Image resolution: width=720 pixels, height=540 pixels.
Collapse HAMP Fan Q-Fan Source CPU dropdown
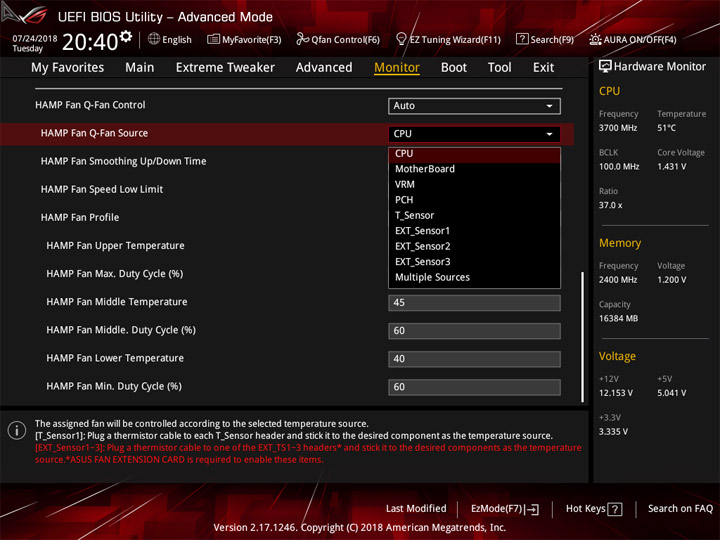[x=474, y=134]
